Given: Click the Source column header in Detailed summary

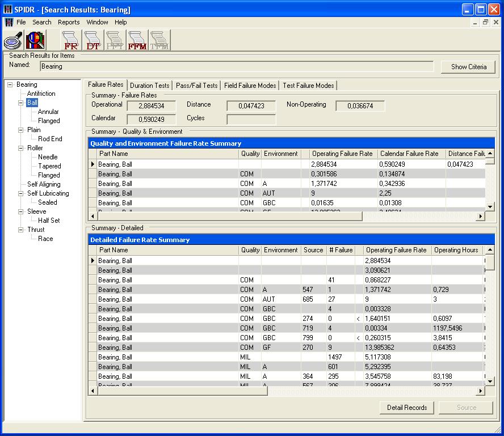Looking at the screenshot, I should (313, 250).
